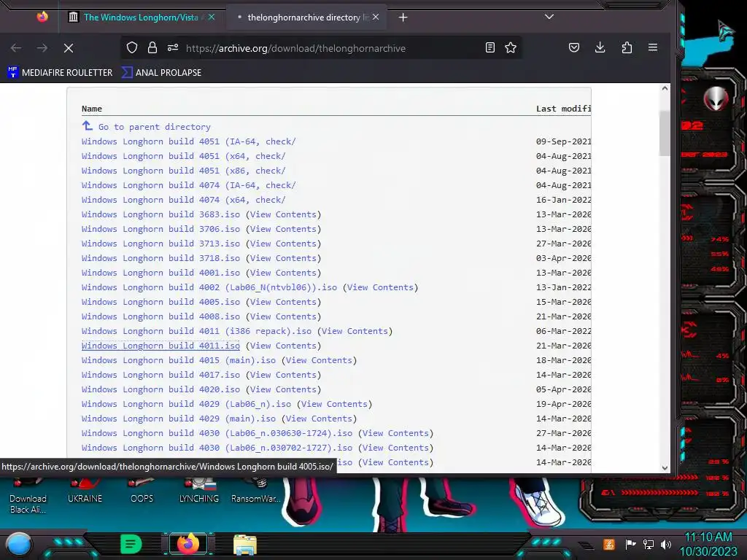This screenshot has width=747, height=560.
Task: View site security padlock information
Action: tap(152, 47)
